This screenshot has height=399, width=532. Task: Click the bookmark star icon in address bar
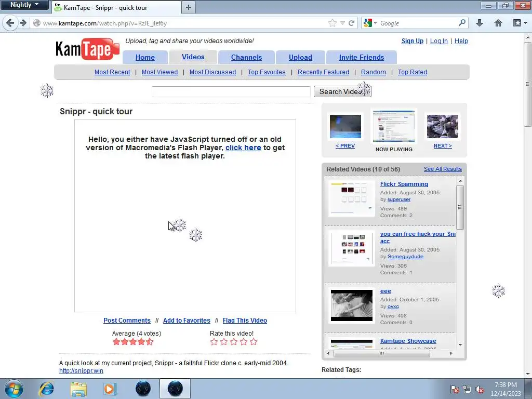pyautogui.click(x=332, y=23)
